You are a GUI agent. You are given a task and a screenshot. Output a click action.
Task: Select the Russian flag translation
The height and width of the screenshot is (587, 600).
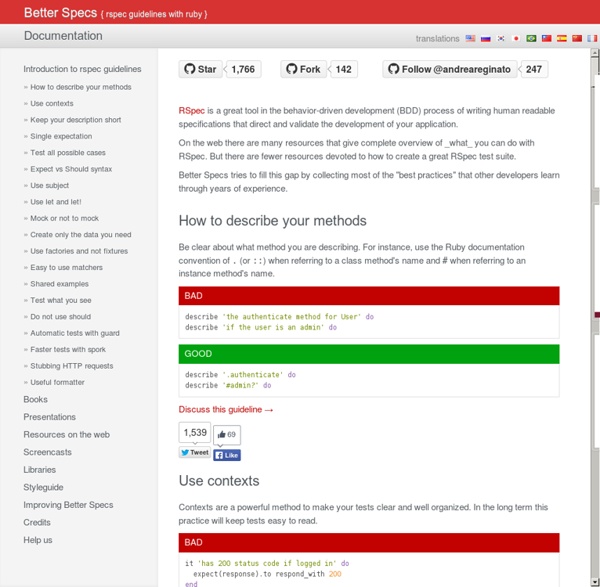486,38
